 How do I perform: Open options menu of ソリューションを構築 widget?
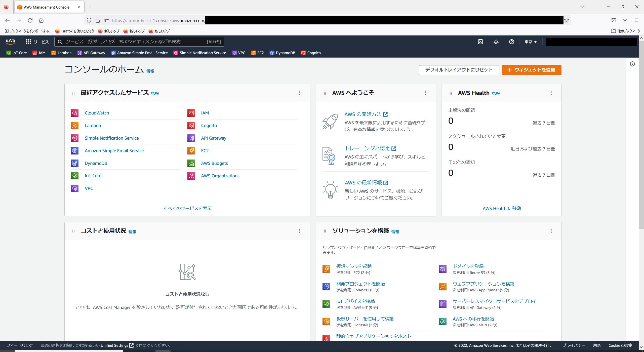coord(551,231)
